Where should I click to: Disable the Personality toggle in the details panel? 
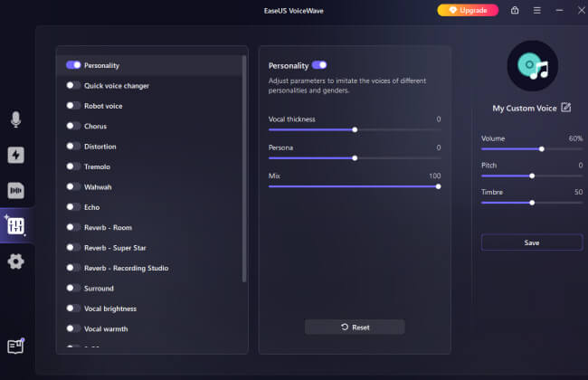319,65
